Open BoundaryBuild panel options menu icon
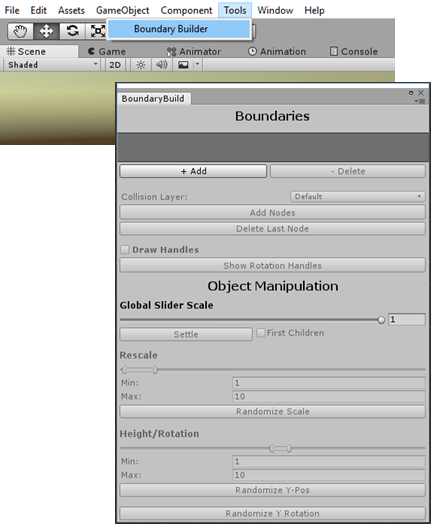The height and width of the screenshot is (524, 431). (x=420, y=101)
